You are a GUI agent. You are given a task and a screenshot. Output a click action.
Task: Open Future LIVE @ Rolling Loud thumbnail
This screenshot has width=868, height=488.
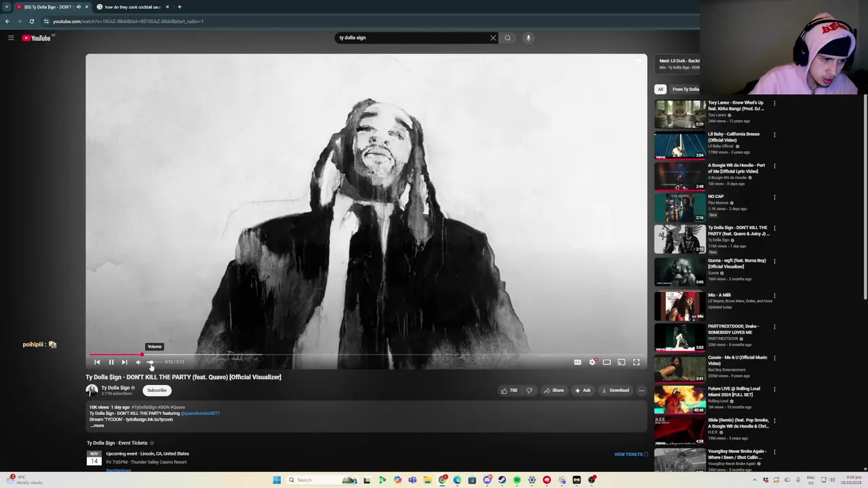coord(679,400)
